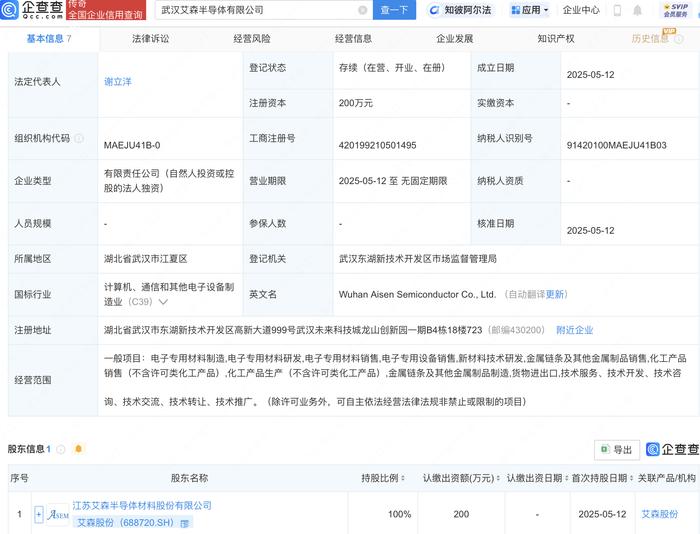Select first holding date 2025-05-12 in shareholder row

pos(602,514)
